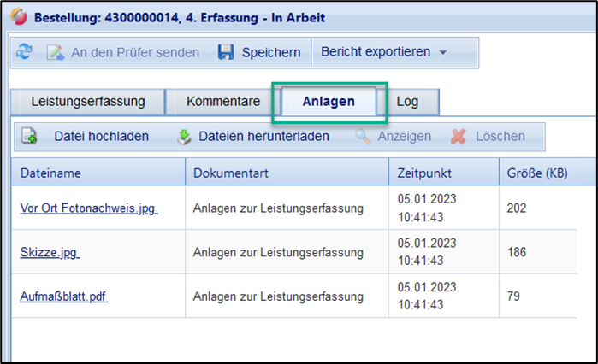Switch to the Log tab
Screen dimensions: 598x364
(x=407, y=102)
